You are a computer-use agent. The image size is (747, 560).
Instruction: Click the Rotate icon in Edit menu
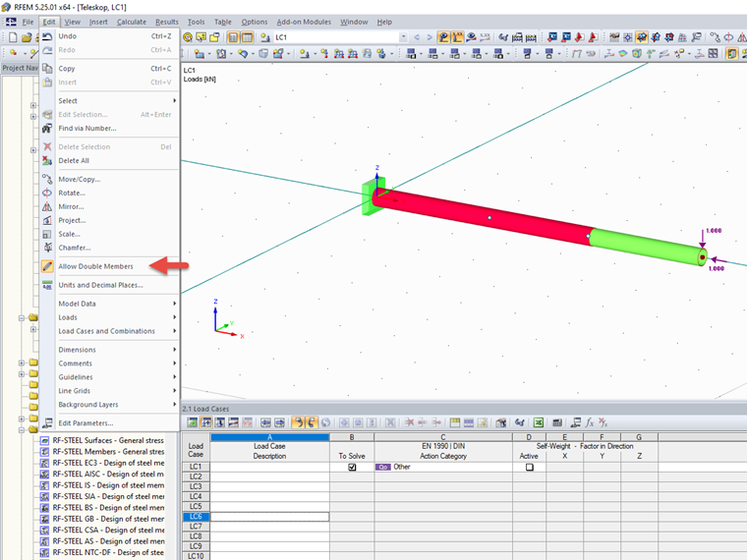[x=47, y=193]
